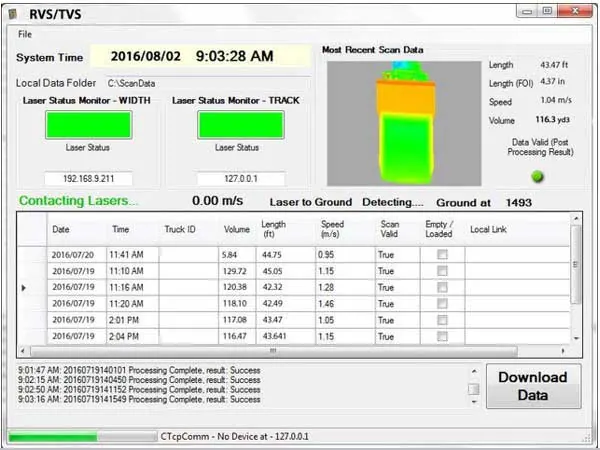Viewport: 600px width, 450px height.
Task: Click log entry 20160719140101 Processing Complete
Action: (x=139, y=370)
